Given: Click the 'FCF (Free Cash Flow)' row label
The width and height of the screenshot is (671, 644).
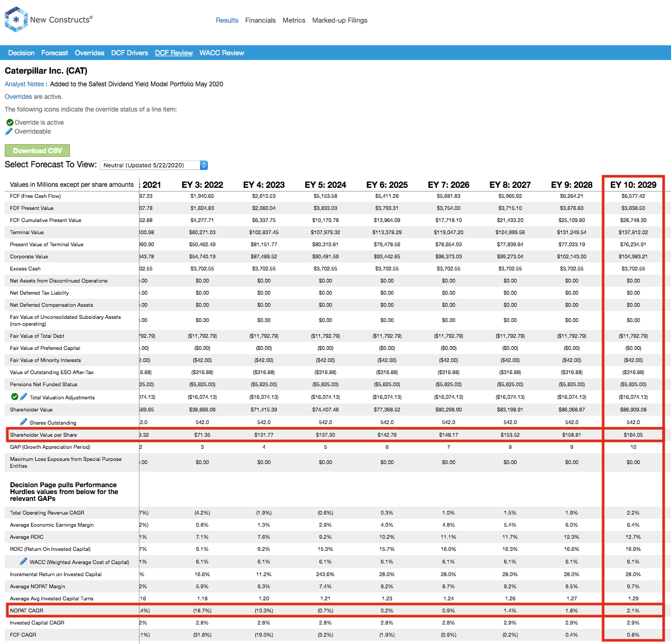Looking at the screenshot, I should click(x=35, y=196).
